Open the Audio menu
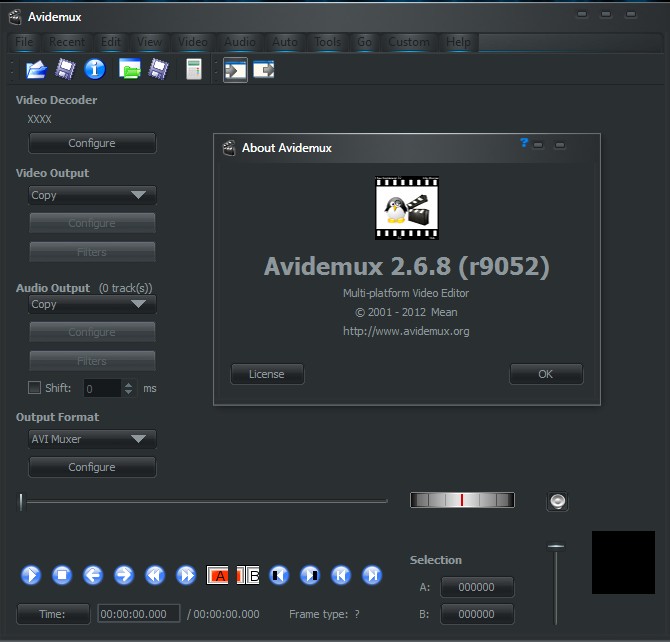The width and height of the screenshot is (670, 642). tap(240, 42)
